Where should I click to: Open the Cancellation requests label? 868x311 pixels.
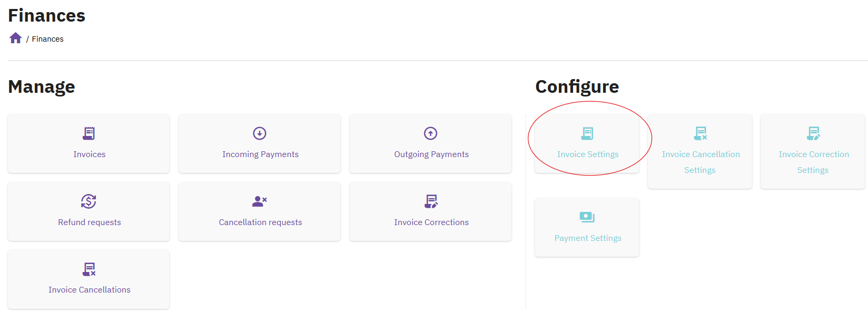pos(260,222)
